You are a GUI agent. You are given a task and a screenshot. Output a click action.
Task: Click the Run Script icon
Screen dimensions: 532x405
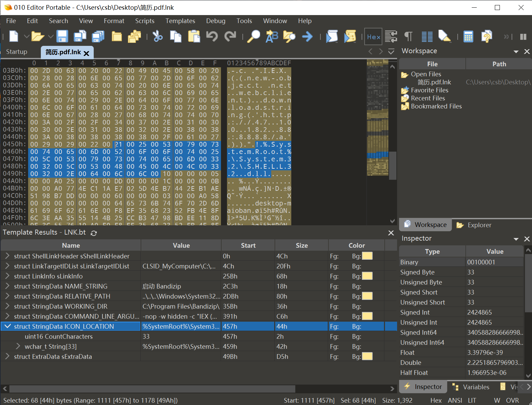[332, 36]
